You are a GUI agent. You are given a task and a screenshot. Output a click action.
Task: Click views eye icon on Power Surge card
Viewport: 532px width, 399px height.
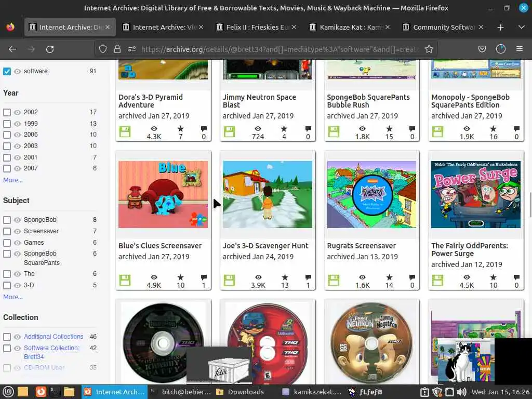(467, 277)
